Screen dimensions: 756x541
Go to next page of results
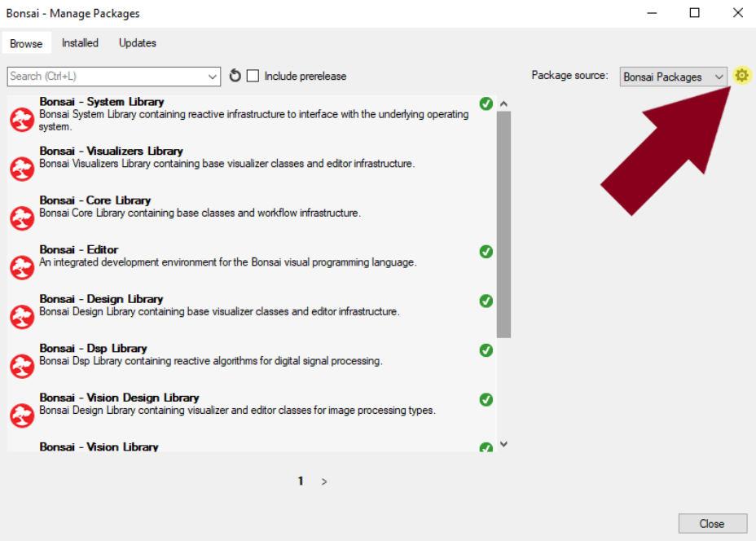tap(324, 482)
